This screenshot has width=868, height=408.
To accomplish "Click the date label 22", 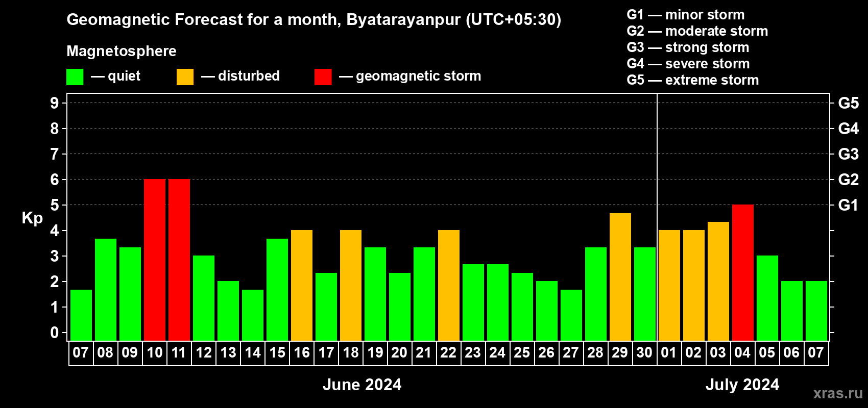I will (448, 352).
